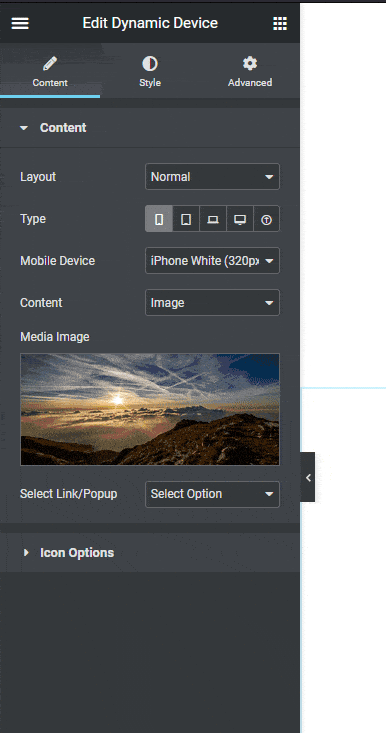The image size is (386, 733).
Task: Collapse the Content section
Action: (150, 128)
